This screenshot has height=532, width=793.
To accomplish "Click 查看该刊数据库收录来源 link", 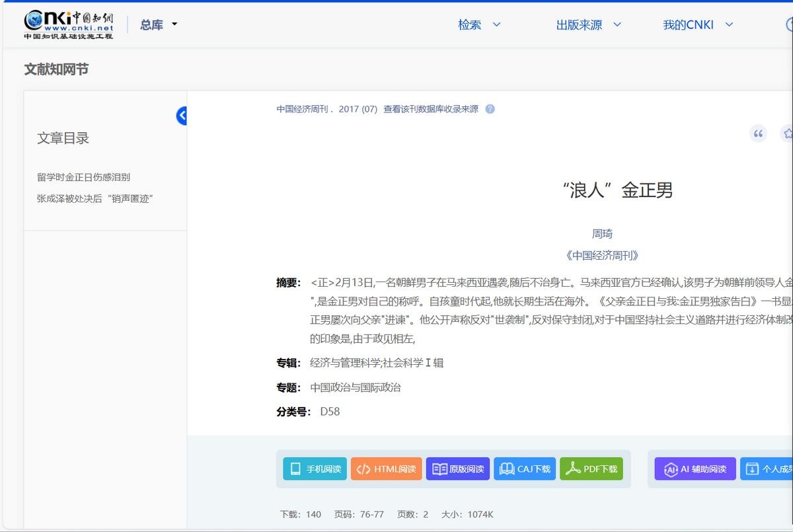I will [430, 109].
